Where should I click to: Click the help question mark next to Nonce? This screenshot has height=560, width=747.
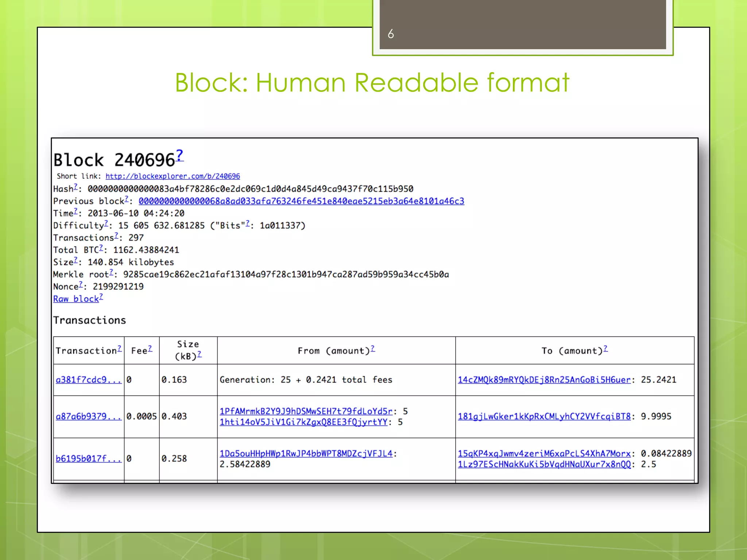tap(81, 284)
